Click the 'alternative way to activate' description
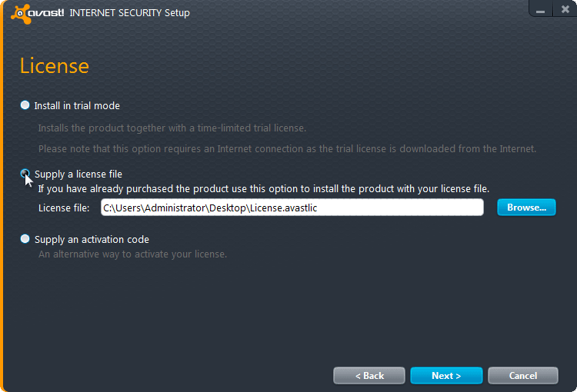The image size is (577, 392). [133, 254]
